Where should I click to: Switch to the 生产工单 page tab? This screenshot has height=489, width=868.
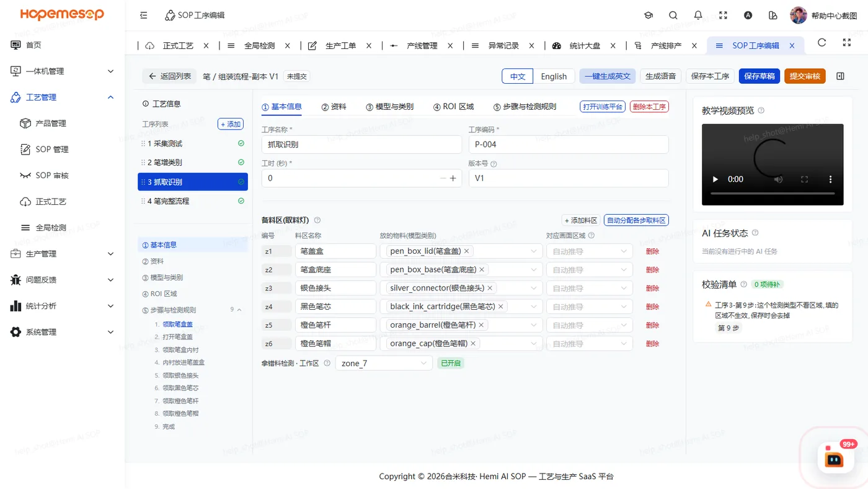pos(340,46)
